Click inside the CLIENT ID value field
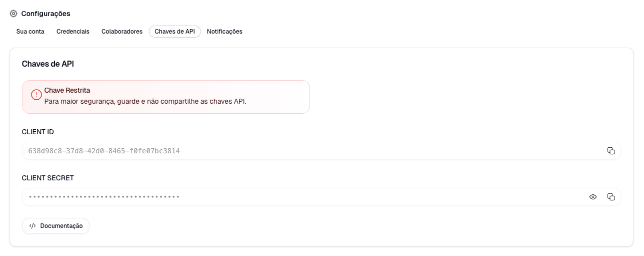Image resolution: width=644 pixels, height=256 pixels. coord(321,151)
